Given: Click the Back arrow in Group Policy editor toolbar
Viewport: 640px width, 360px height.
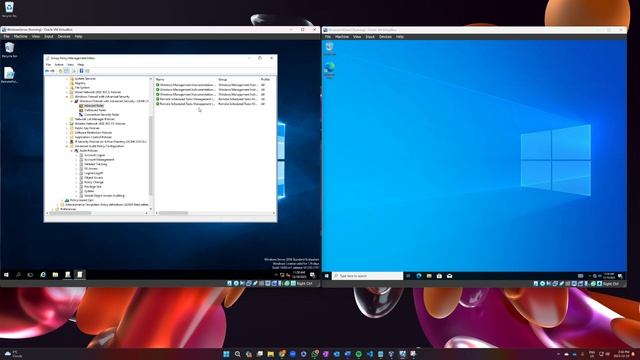Looking at the screenshot, I should point(47,71).
